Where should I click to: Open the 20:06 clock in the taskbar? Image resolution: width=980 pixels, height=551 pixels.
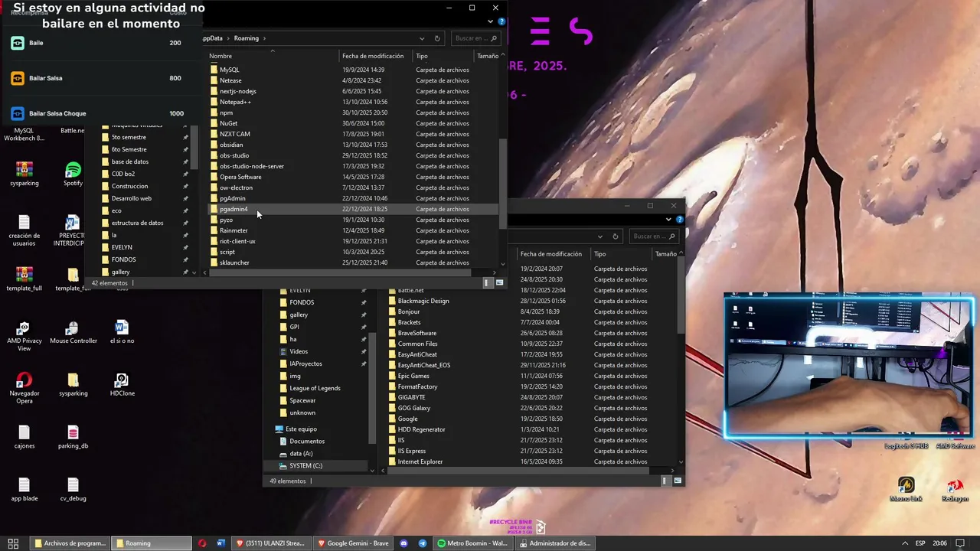[939, 543]
